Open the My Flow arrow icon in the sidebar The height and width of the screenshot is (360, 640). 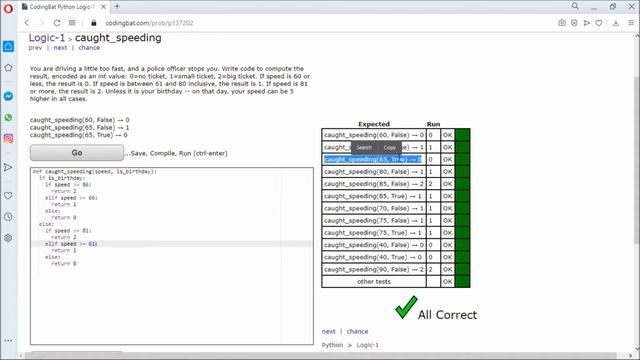click(8, 167)
